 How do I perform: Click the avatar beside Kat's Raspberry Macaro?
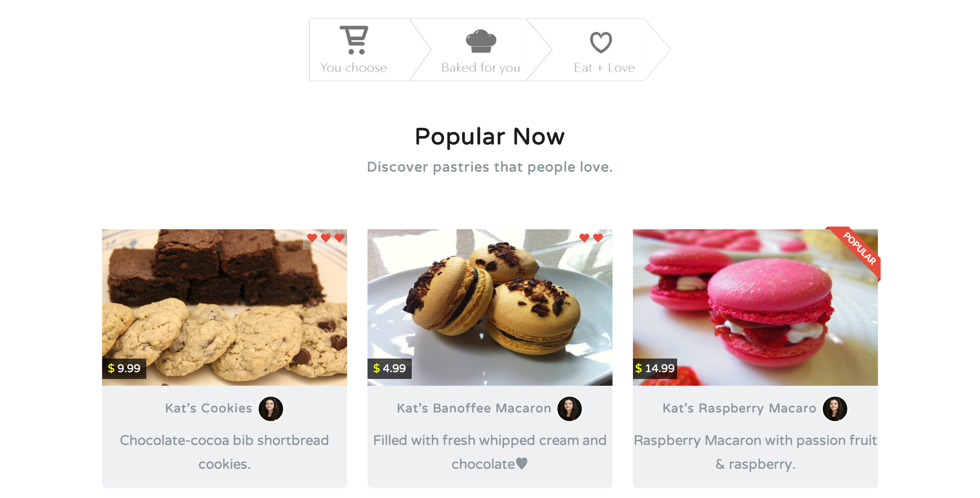(x=835, y=409)
